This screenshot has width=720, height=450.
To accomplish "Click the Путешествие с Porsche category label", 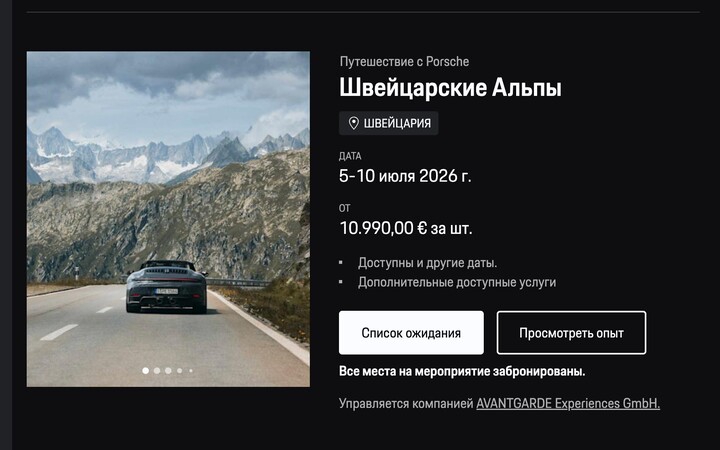I will (x=405, y=62).
